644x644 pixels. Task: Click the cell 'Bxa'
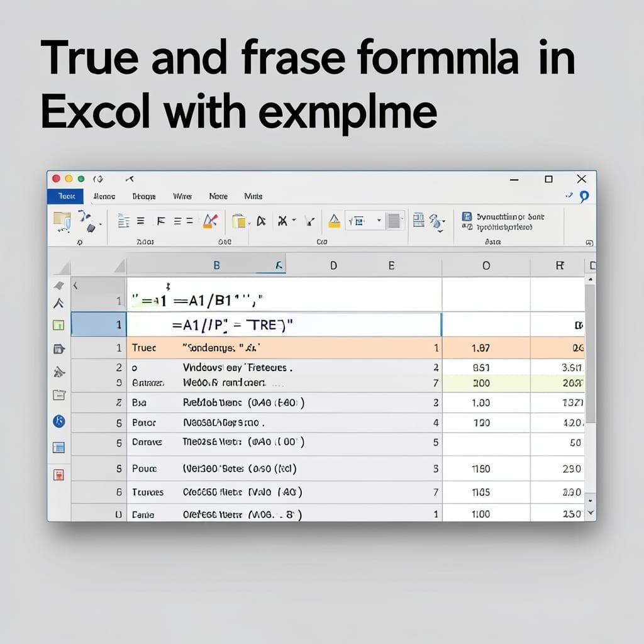coord(139,402)
